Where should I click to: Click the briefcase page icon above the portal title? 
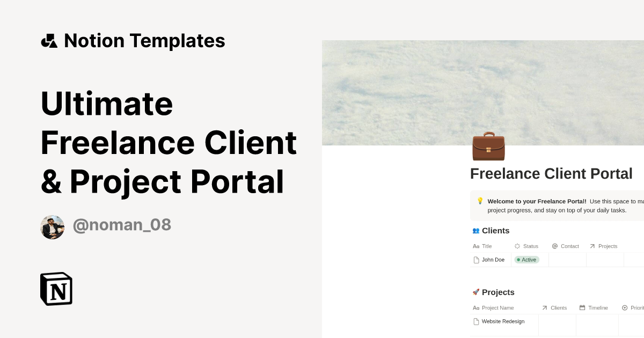point(488,146)
